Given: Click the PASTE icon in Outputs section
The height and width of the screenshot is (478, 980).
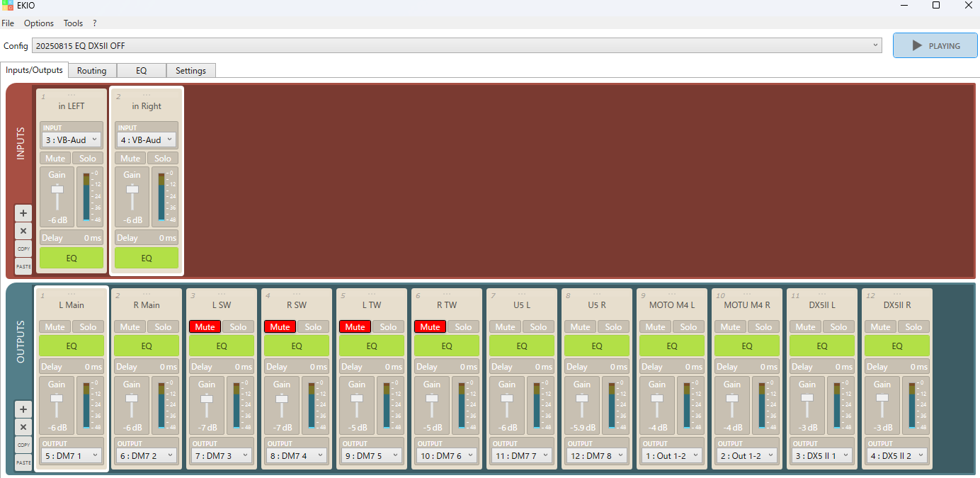Looking at the screenshot, I should pyautogui.click(x=23, y=463).
